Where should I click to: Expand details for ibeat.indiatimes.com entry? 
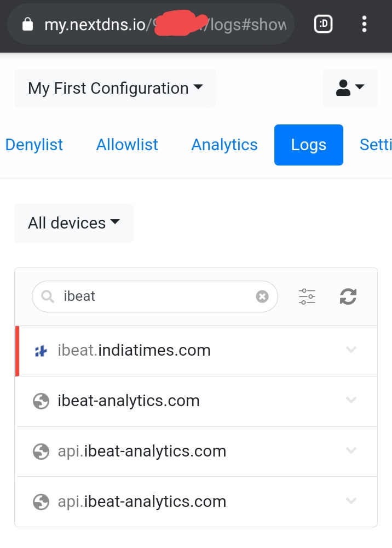point(351,350)
